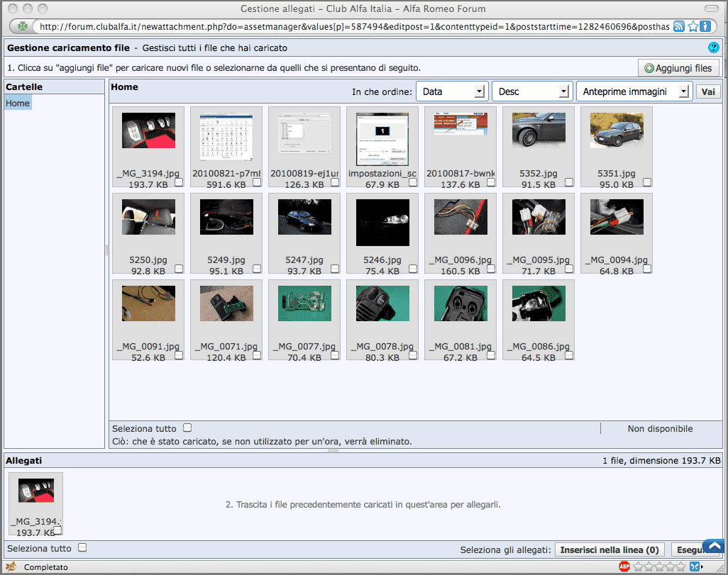Tick the checkbox for 5352.jpg
Viewport: 728px width, 575px height.
click(569, 182)
